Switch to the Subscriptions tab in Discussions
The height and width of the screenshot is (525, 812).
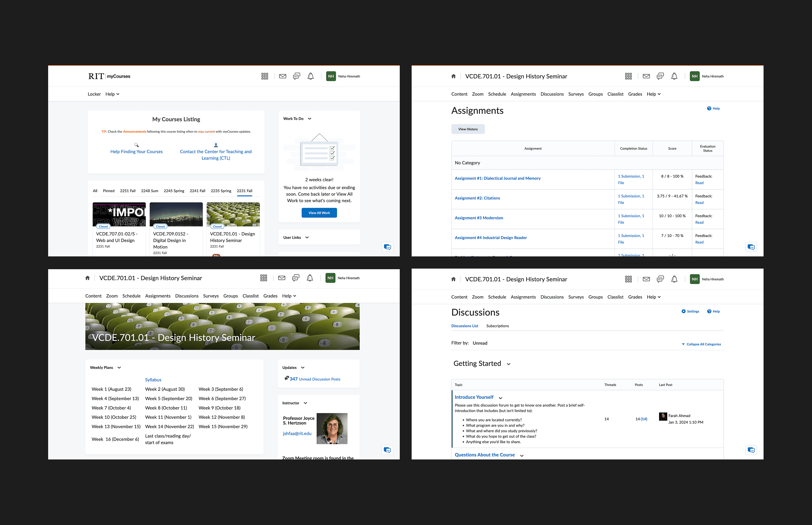[x=497, y=326]
